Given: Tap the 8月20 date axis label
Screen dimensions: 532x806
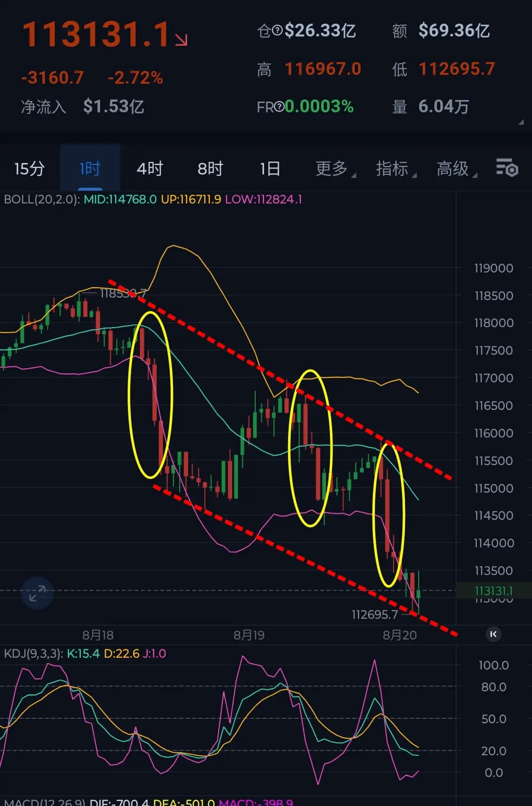Looking at the screenshot, I should [399, 635].
